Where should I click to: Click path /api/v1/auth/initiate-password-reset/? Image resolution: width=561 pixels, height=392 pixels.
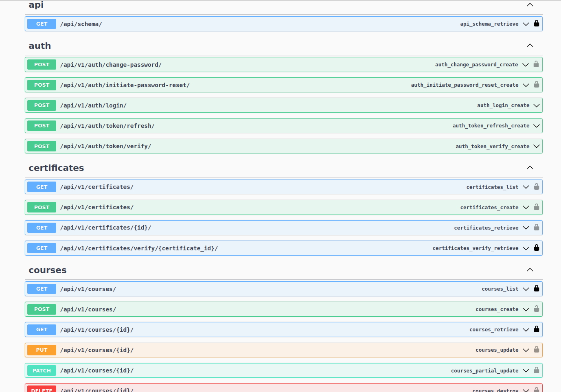pos(125,85)
